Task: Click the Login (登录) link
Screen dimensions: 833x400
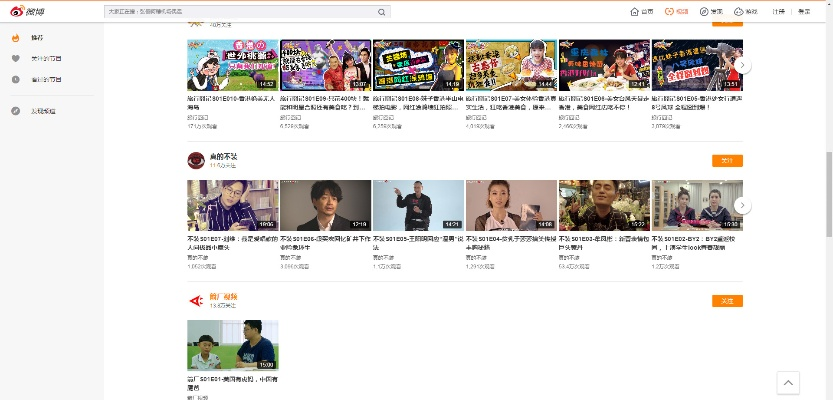Action: point(803,12)
